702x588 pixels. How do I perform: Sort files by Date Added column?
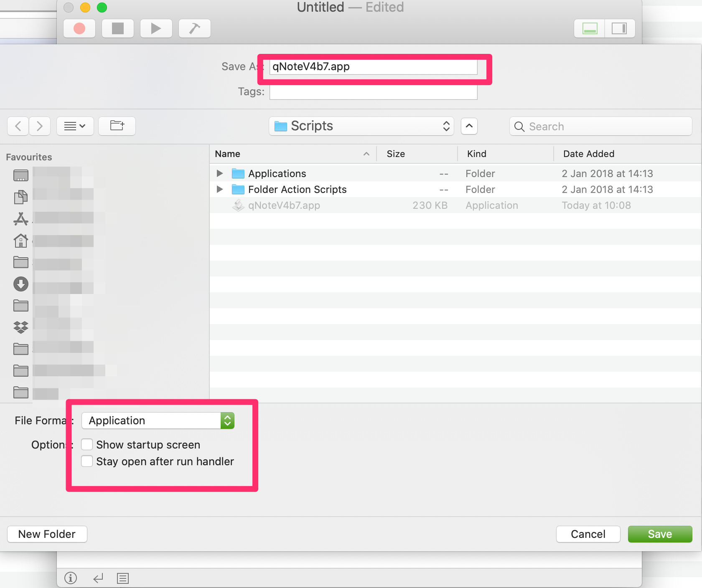(x=588, y=154)
